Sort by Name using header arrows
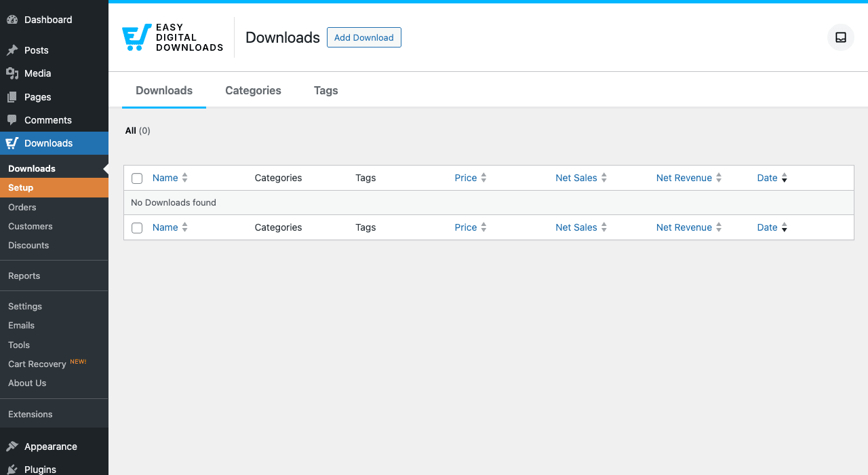 point(184,178)
